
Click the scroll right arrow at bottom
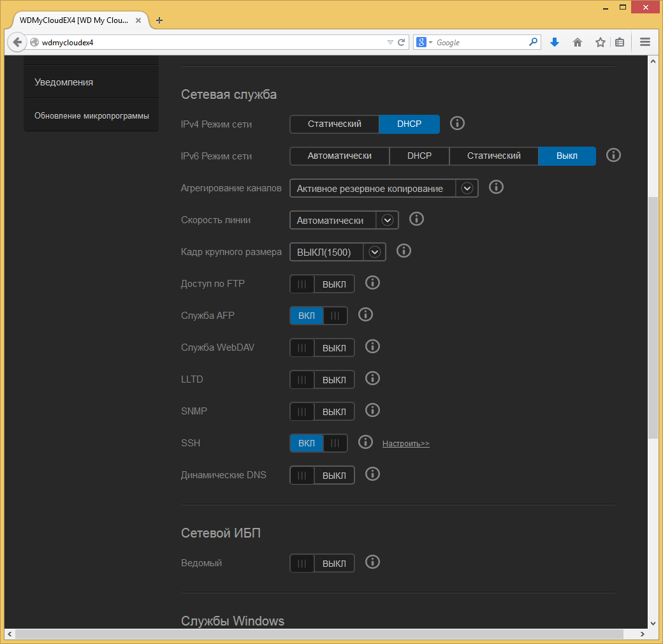click(643, 634)
